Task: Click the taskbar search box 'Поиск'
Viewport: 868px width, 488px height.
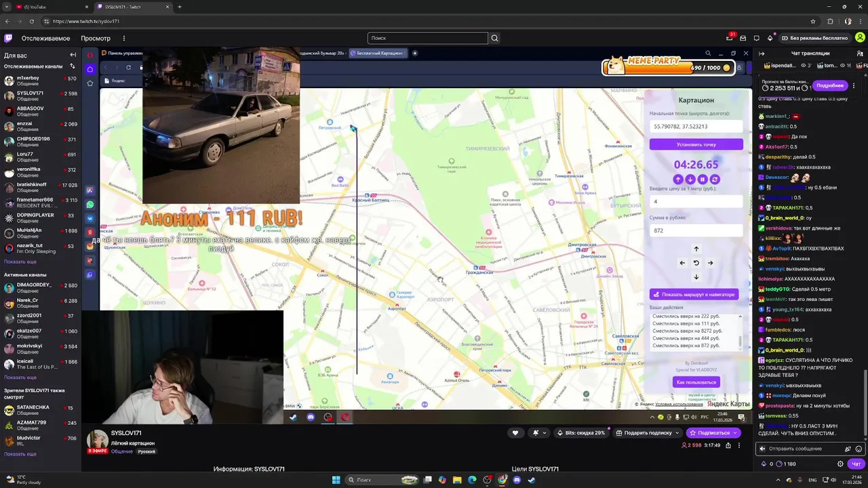Action: click(x=382, y=480)
